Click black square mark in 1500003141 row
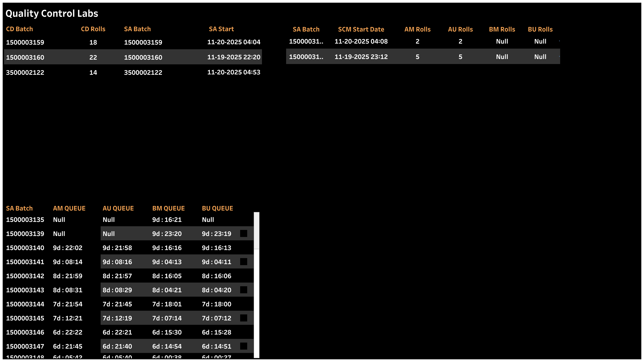Screen dimensions: 644x362 tap(244, 262)
